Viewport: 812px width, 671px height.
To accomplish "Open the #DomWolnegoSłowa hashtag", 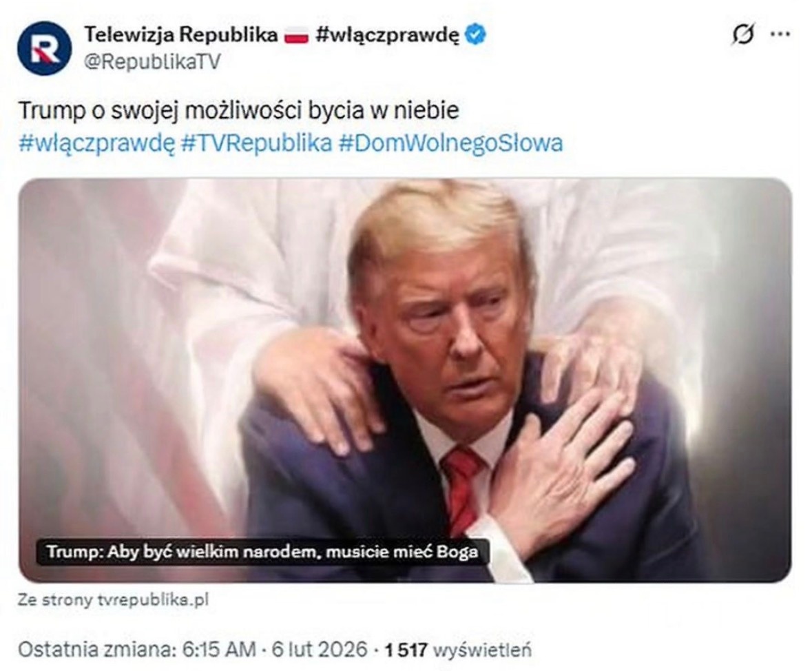I will click(x=450, y=143).
